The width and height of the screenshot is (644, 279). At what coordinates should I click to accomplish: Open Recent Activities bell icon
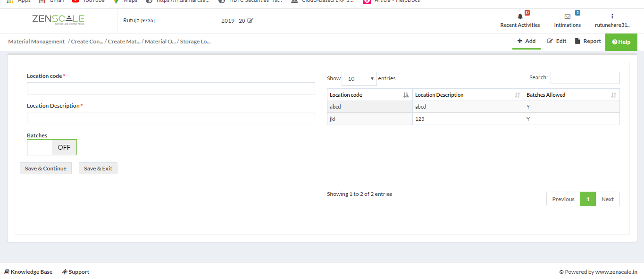point(520,17)
